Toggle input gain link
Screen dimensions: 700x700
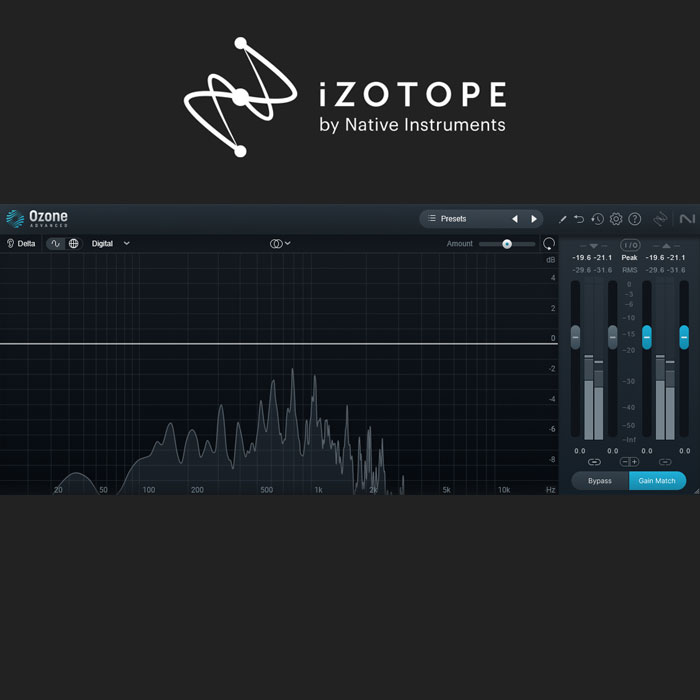point(594,462)
